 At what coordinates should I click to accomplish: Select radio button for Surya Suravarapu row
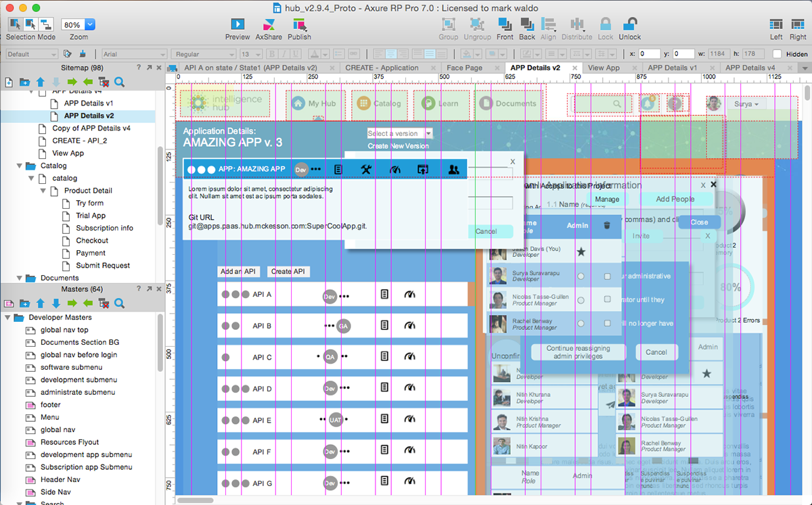coord(581,276)
